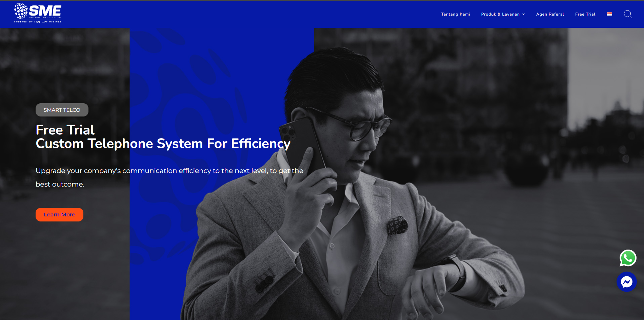Select Agen Referal in the navbar
Screen dimensions: 644x320
pyautogui.click(x=550, y=14)
